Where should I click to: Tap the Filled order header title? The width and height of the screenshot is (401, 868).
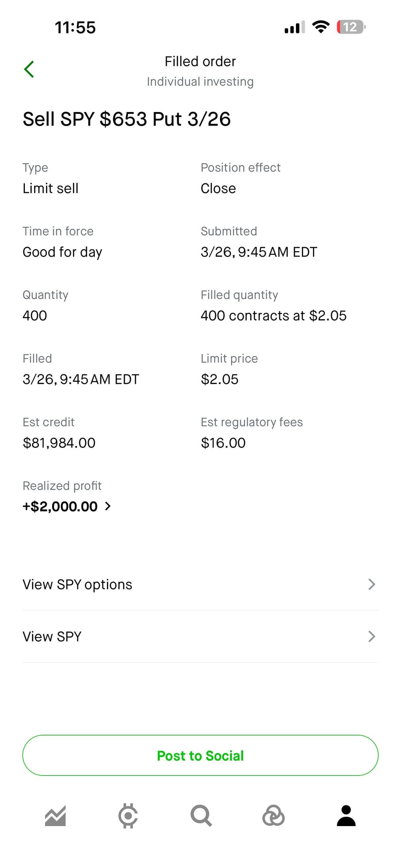point(200,62)
